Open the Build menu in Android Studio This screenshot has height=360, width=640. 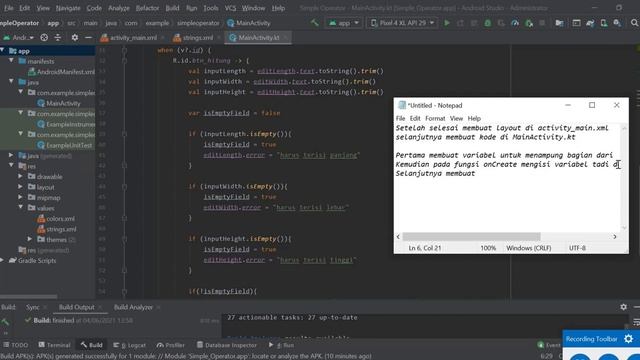(x=172, y=8)
